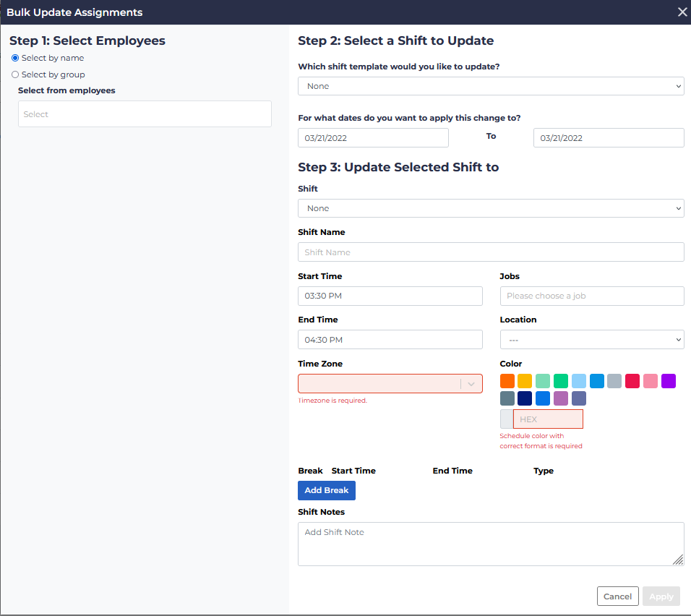Click the Shift Name input field
The image size is (691, 616).
click(x=491, y=252)
